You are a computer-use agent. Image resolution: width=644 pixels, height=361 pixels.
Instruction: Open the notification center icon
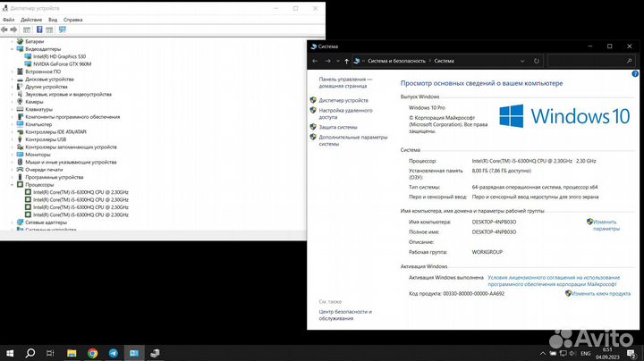631,354
